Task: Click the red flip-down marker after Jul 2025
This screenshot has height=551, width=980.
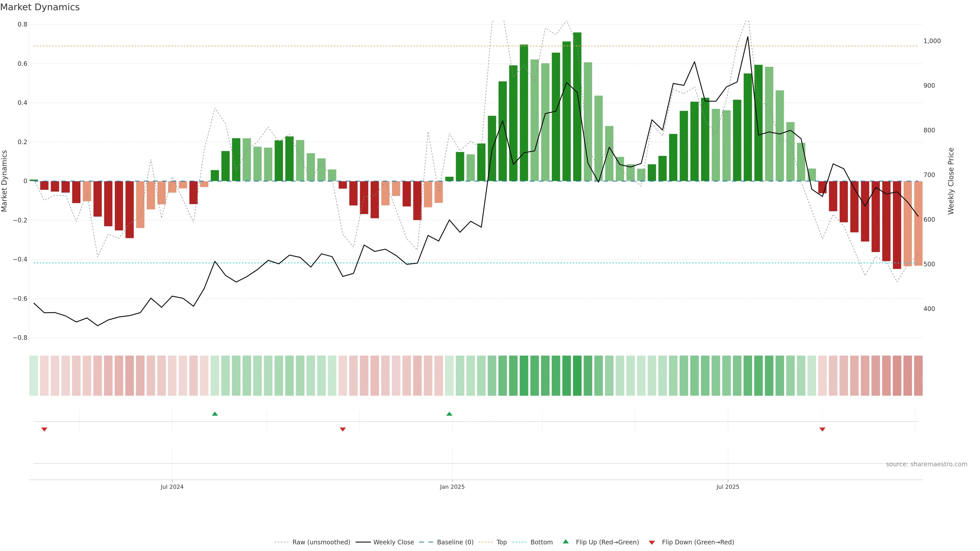Action: 822,429
